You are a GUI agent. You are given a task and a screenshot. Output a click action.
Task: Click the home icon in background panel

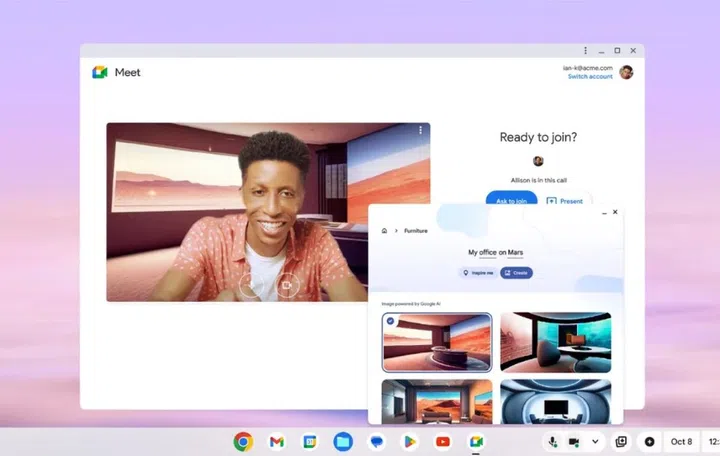pos(384,231)
